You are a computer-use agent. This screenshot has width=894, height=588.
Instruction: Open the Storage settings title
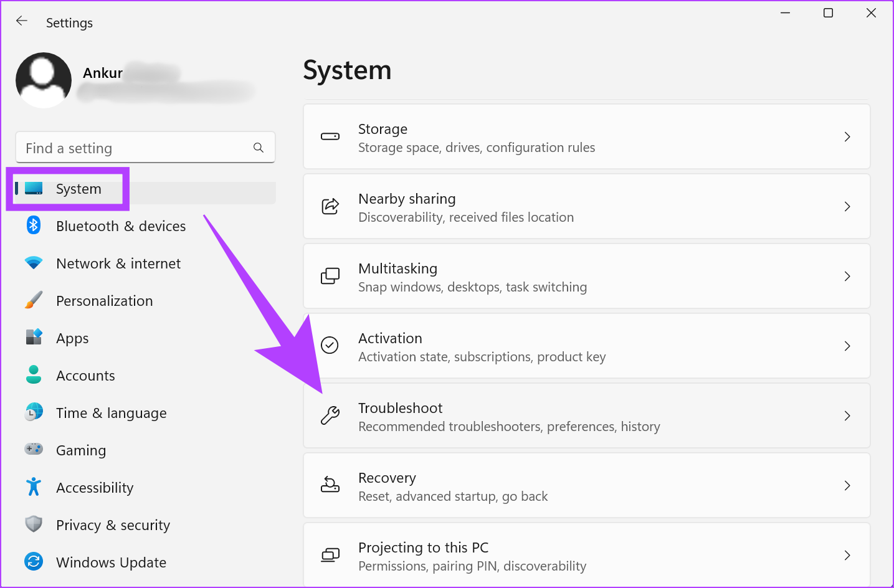pos(383,129)
